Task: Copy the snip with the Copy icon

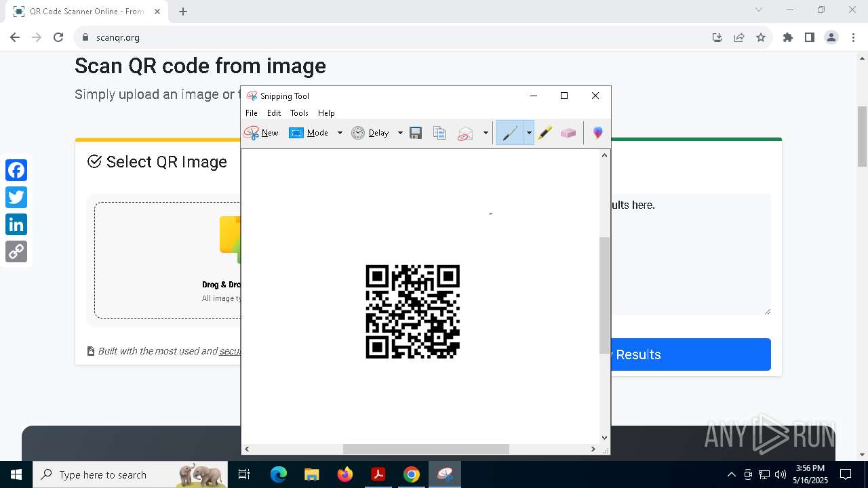Action: (x=439, y=133)
